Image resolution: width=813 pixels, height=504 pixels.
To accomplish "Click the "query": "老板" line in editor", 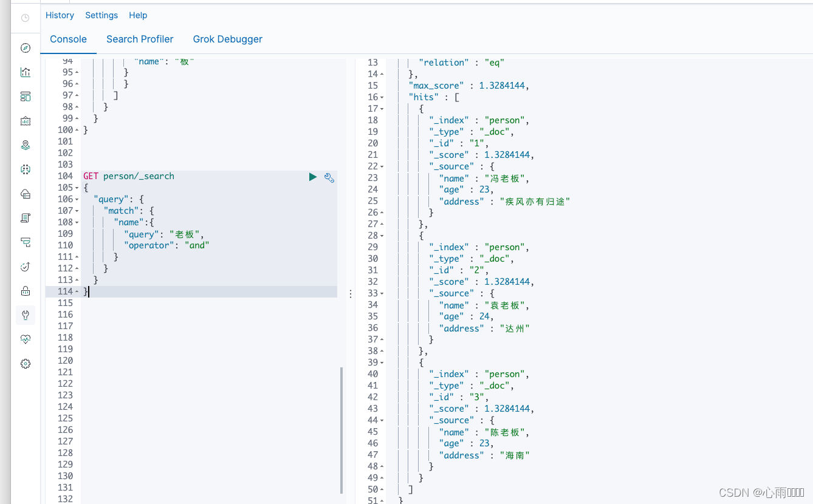I will pos(164,234).
